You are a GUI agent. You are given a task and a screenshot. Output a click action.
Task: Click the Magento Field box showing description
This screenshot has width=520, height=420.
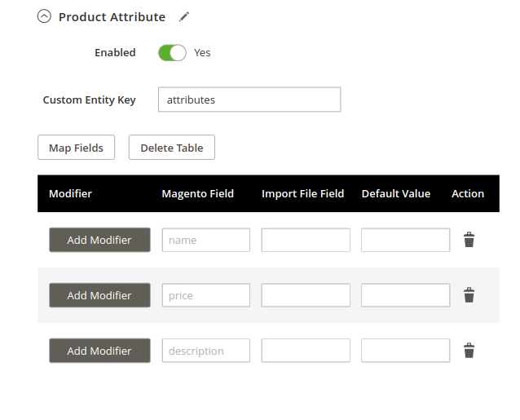pyautogui.click(x=206, y=351)
